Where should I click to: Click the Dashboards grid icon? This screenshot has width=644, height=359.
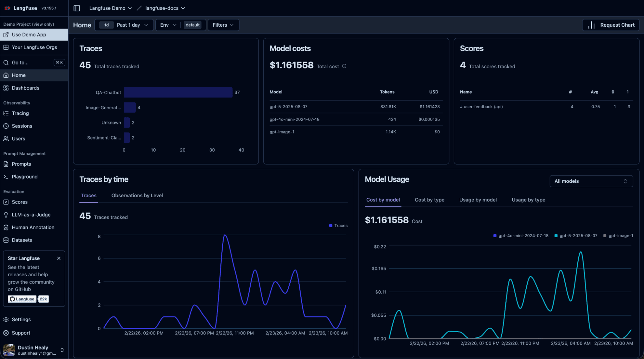click(x=6, y=88)
